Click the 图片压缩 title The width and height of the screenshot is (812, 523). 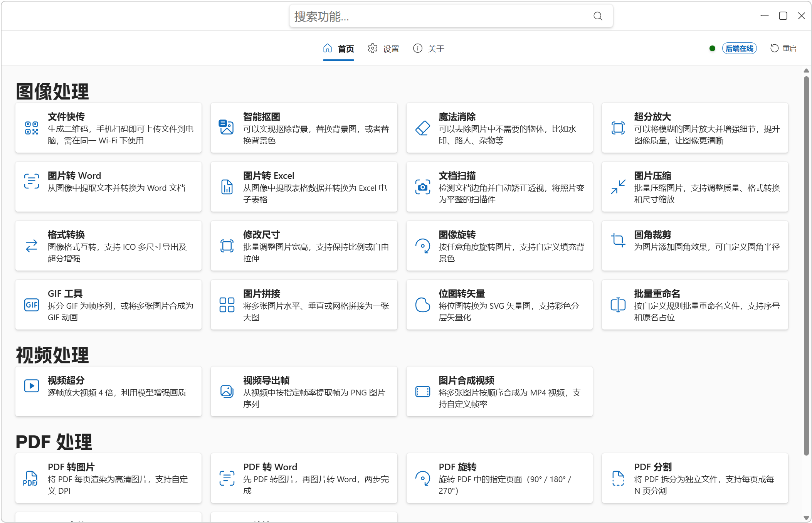(653, 176)
